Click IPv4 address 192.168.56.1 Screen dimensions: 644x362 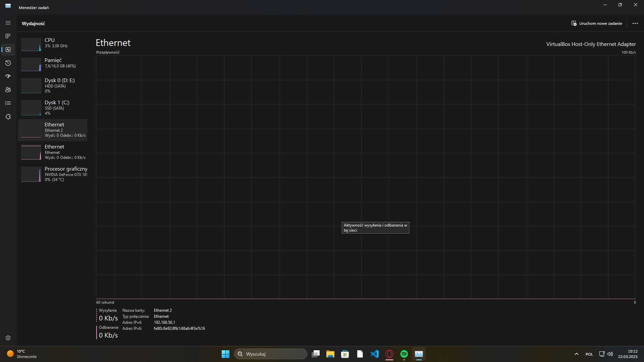pos(164,322)
